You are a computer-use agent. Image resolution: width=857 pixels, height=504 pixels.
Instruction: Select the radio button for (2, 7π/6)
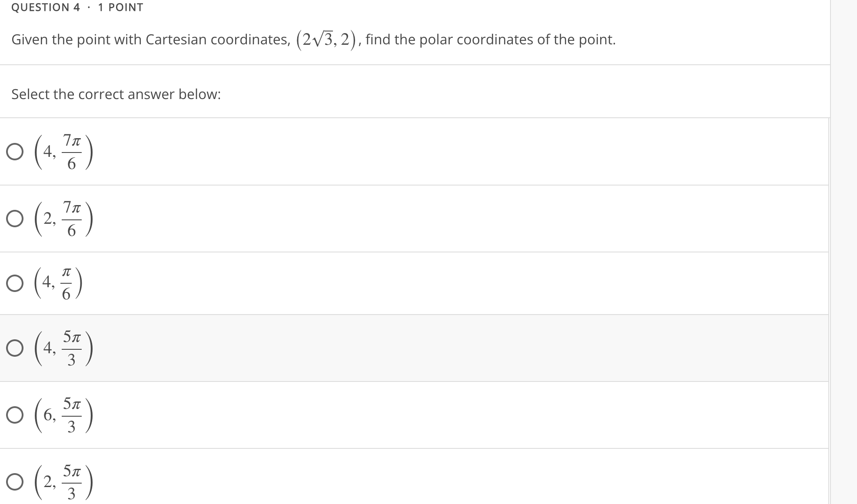pyautogui.click(x=14, y=219)
